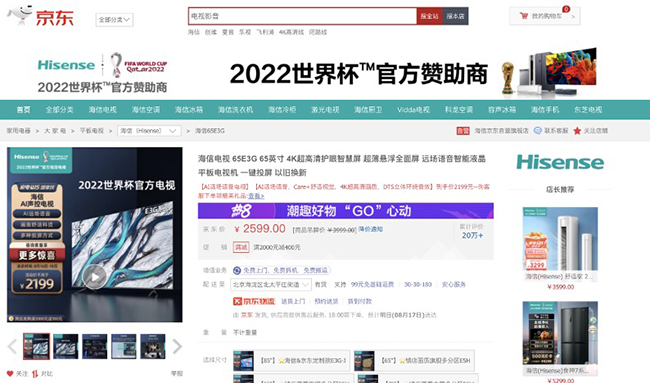Click the Hisense logo in banner
Screen dimensions: 650x383
tap(66, 65)
